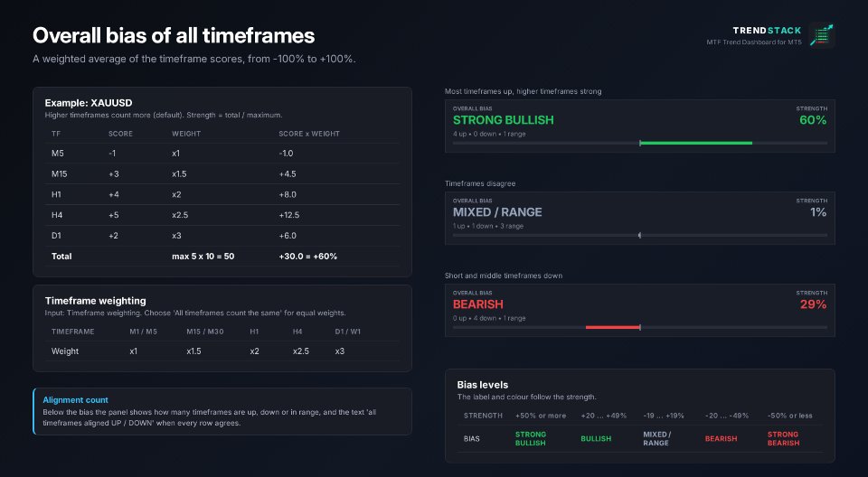Click the 'Alignment count' heading
This screenshot has height=477, width=868.
pos(75,400)
